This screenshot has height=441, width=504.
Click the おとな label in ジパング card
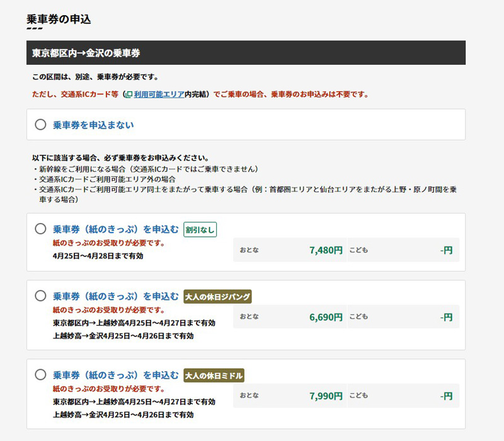249,317
